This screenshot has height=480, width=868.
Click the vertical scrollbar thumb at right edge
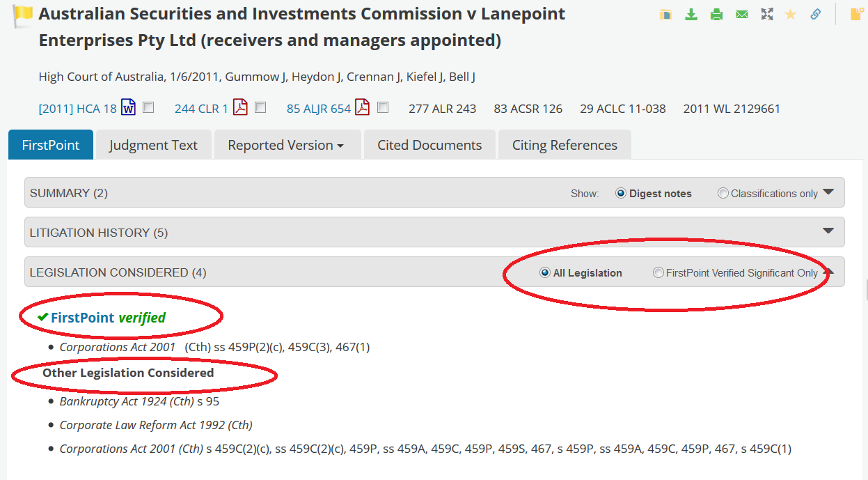(x=866, y=289)
